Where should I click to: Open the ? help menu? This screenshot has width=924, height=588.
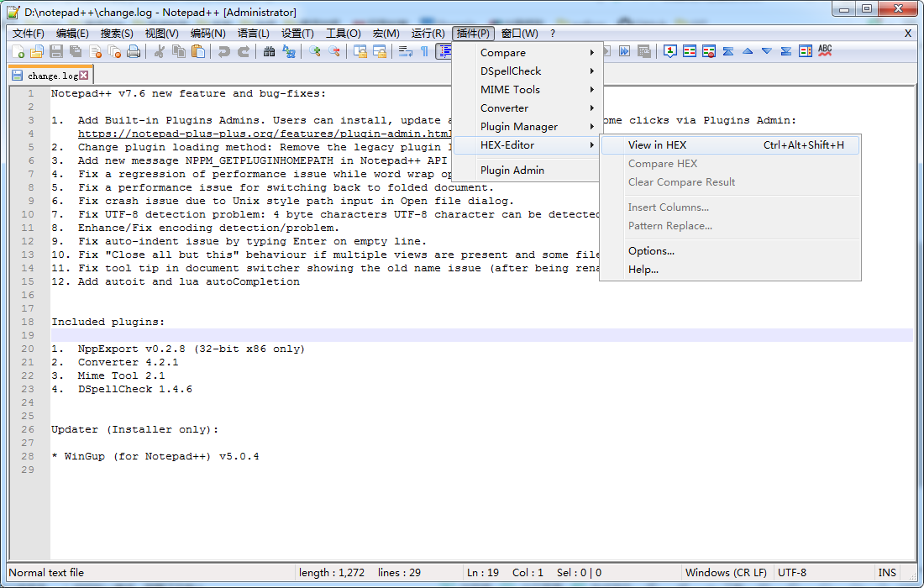552,34
